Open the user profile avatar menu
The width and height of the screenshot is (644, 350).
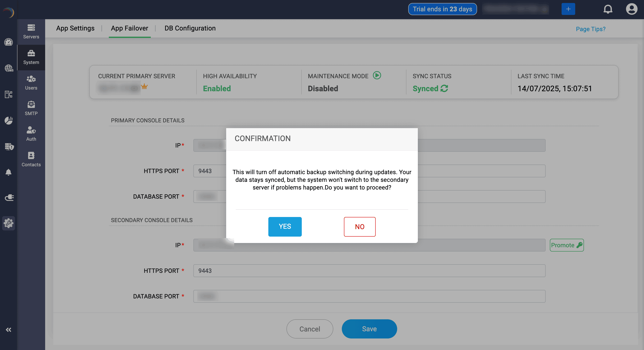click(x=631, y=9)
